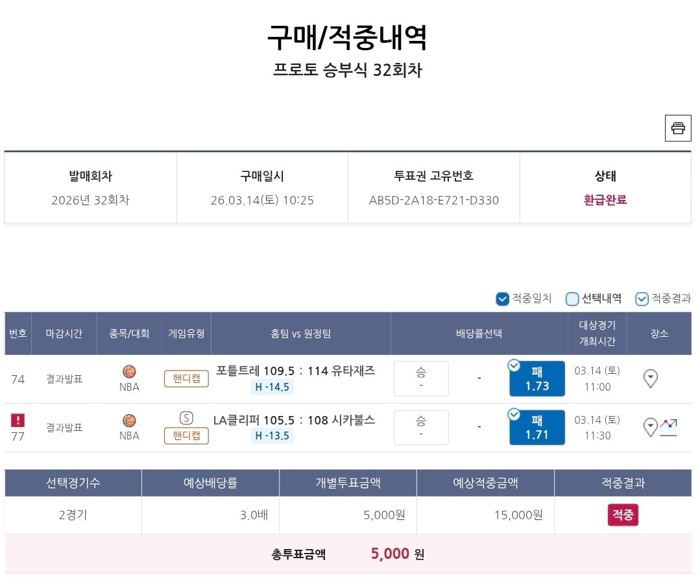700x588 pixels.
Task: Toggle the 적중일치 checkbox
Action: (x=502, y=299)
